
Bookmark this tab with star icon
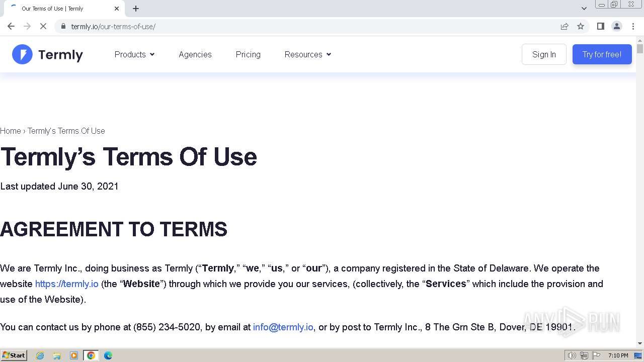pyautogui.click(x=581, y=26)
